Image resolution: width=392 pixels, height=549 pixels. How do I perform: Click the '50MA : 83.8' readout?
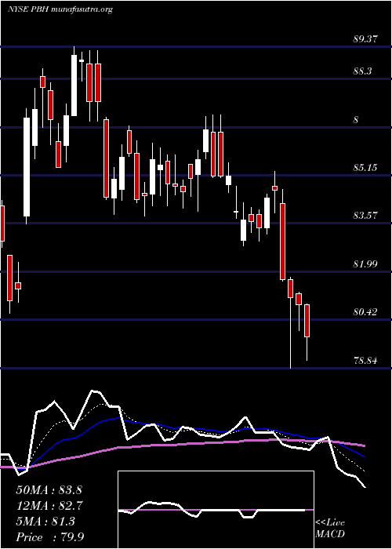[49, 490]
